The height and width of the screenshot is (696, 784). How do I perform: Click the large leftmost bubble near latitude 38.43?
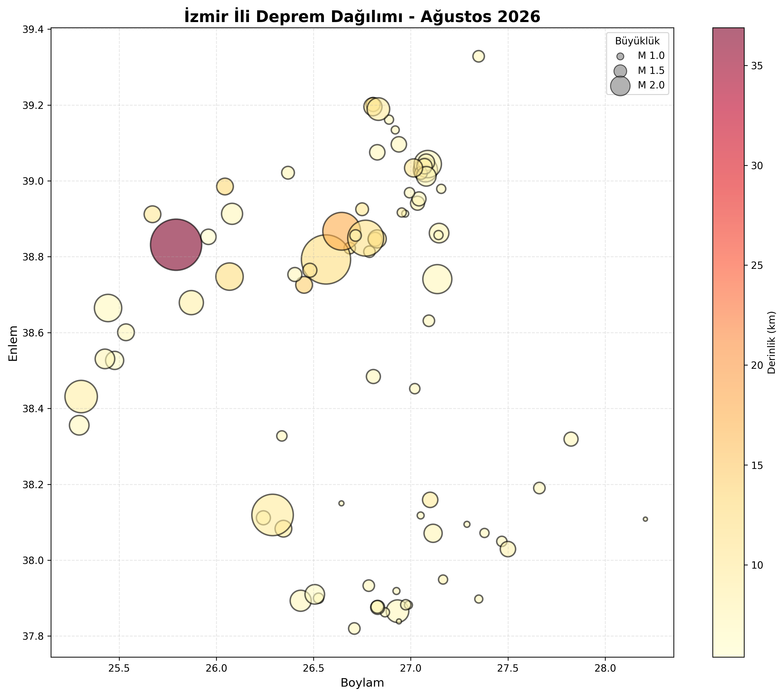[x=81, y=396]
